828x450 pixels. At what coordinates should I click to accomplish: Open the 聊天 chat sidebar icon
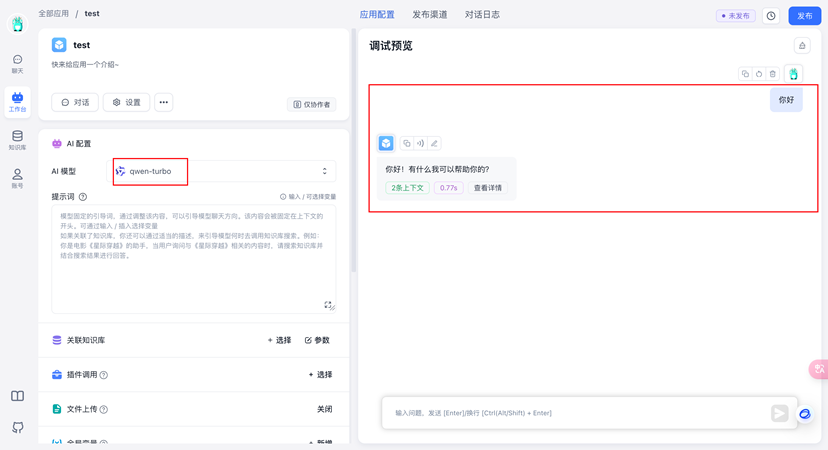click(x=17, y=63)
